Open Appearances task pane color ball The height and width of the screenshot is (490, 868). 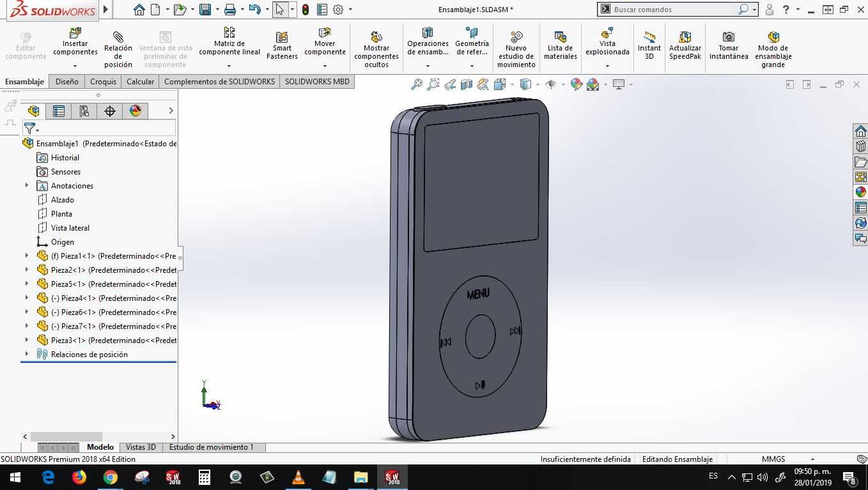pos(860,192)
